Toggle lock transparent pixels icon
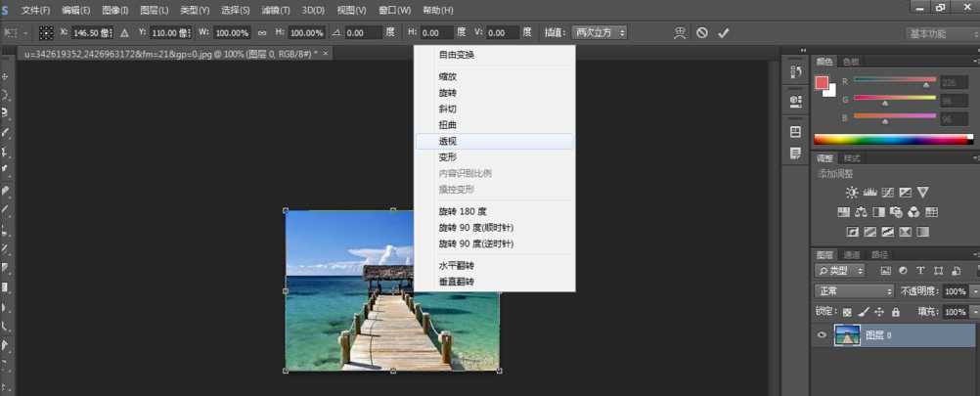 click(x=845, y=312)
